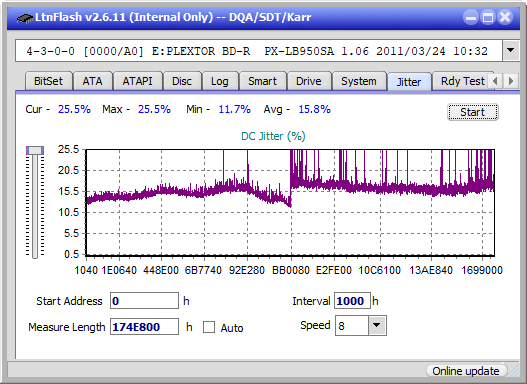527x384 pixels.
Task: Expand the Speed dropdown
Action: pos(377,325)
